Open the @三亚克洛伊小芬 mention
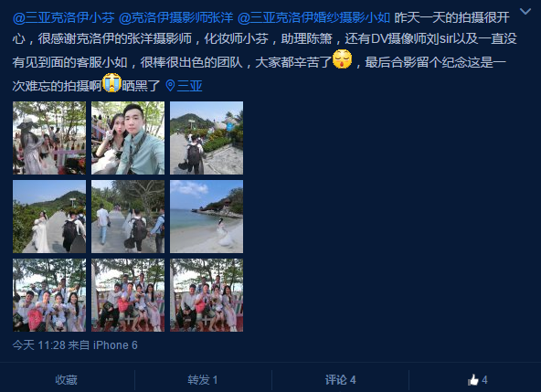Viewport: 541px width, 392px height. [x=63, y=17]
